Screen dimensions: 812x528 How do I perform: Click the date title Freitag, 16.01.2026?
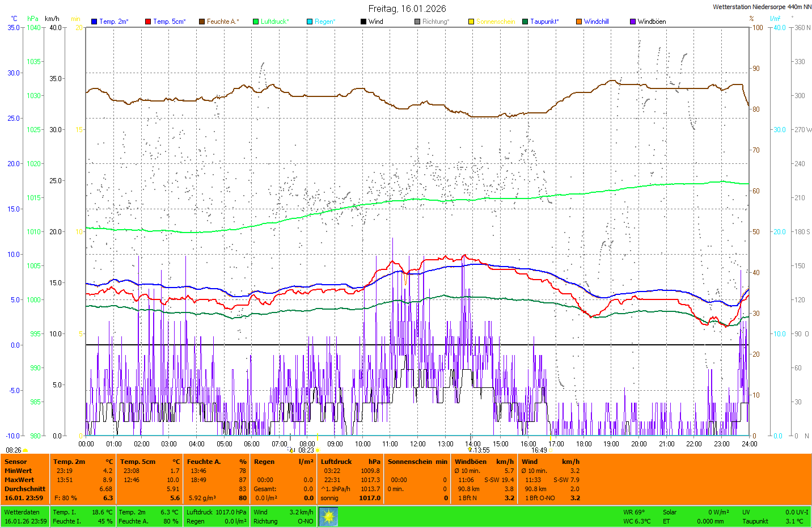click(x=407, y=9)
